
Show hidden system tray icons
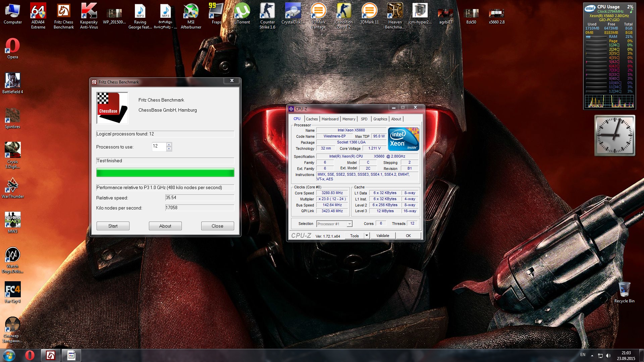pos(592,355)
